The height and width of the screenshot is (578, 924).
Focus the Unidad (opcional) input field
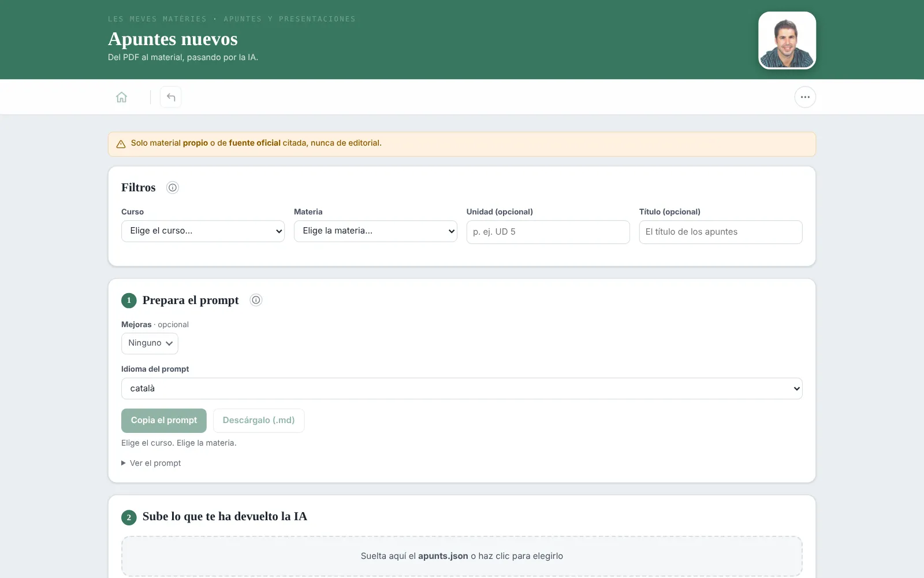click(548, 232)
